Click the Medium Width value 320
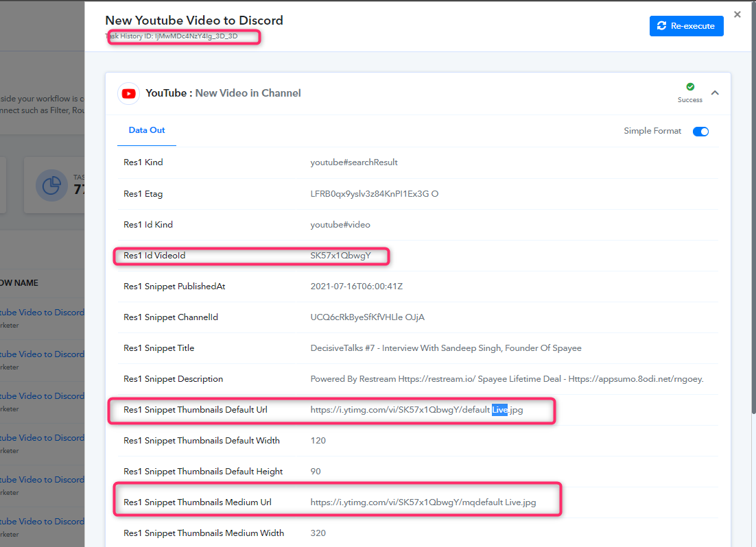 (x=318, y=533)
